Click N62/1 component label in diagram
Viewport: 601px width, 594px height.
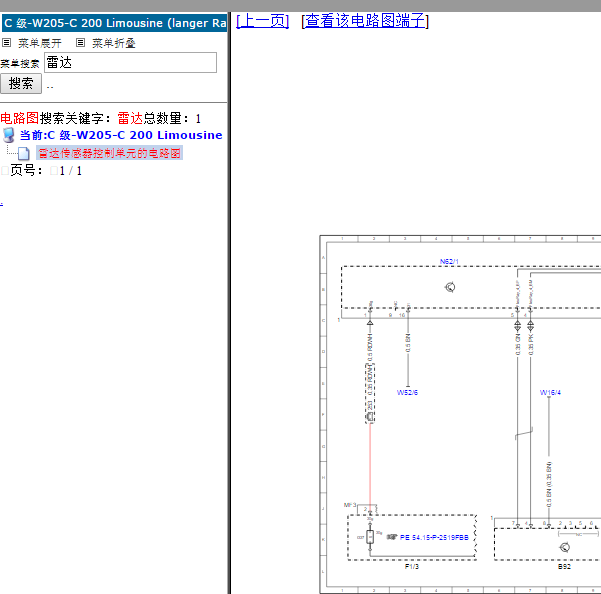click(x=449, y=262)
